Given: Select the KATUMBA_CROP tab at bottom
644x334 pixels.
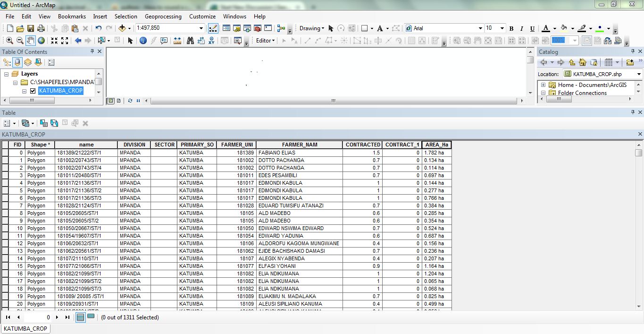Looking at the screenshot, I should tap(25, 328).
